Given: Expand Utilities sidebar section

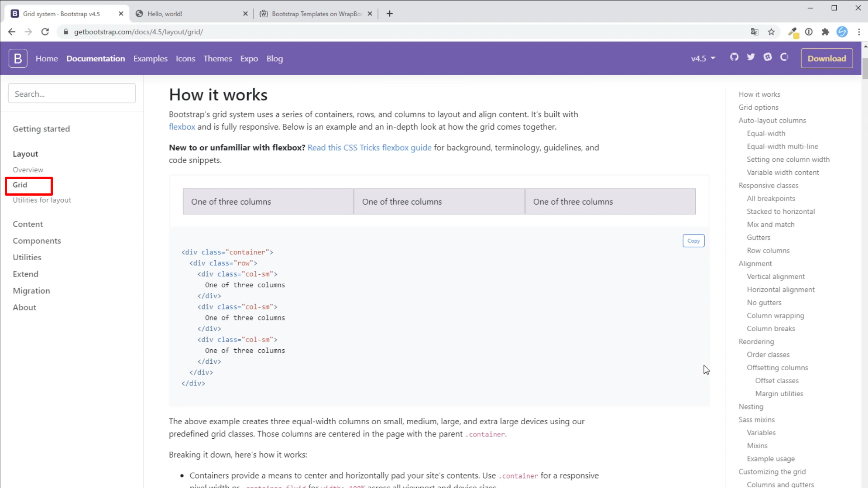Looking at the screenshot, I should [x=27, y=257].
